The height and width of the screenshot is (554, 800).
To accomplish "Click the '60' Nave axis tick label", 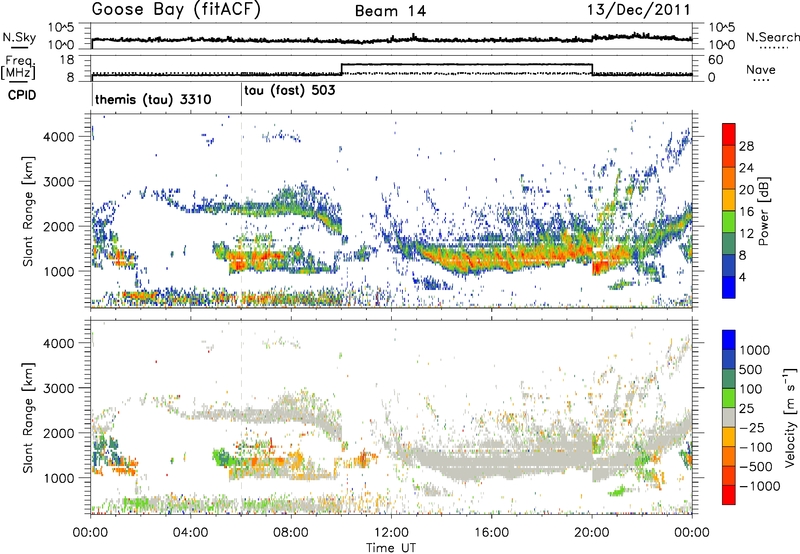I will coord(716,60).
